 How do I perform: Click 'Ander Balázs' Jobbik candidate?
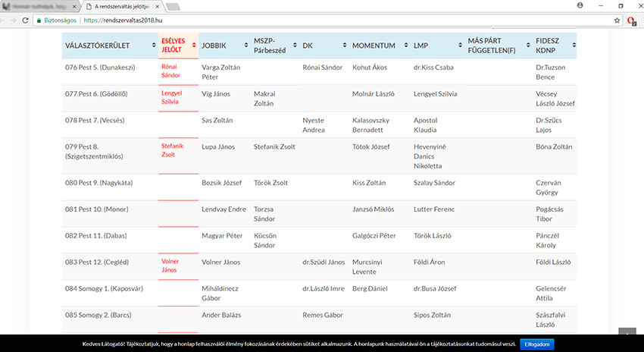pyautogui.click(x=221, y=315)
